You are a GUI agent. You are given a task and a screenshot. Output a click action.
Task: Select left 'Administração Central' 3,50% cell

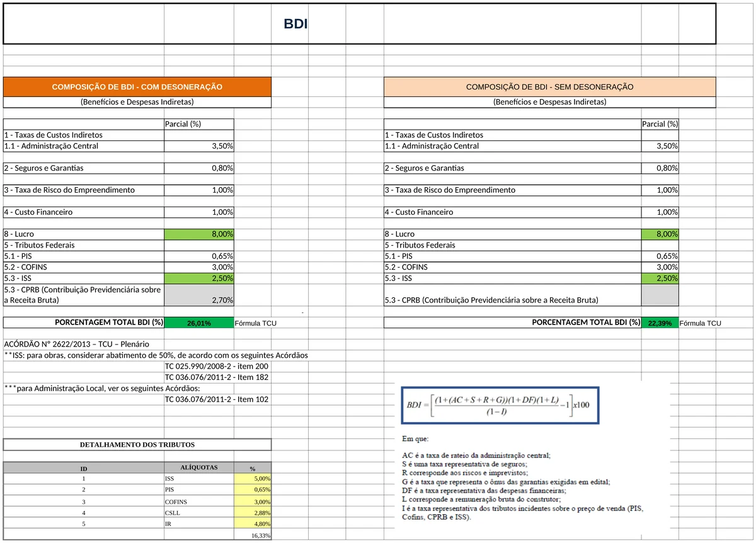(199, 146)
